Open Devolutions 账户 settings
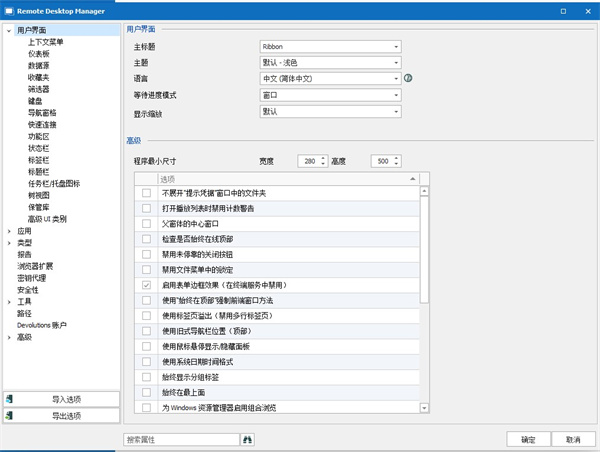Screen dimensions: 600x452 click(x=42, y=325)
